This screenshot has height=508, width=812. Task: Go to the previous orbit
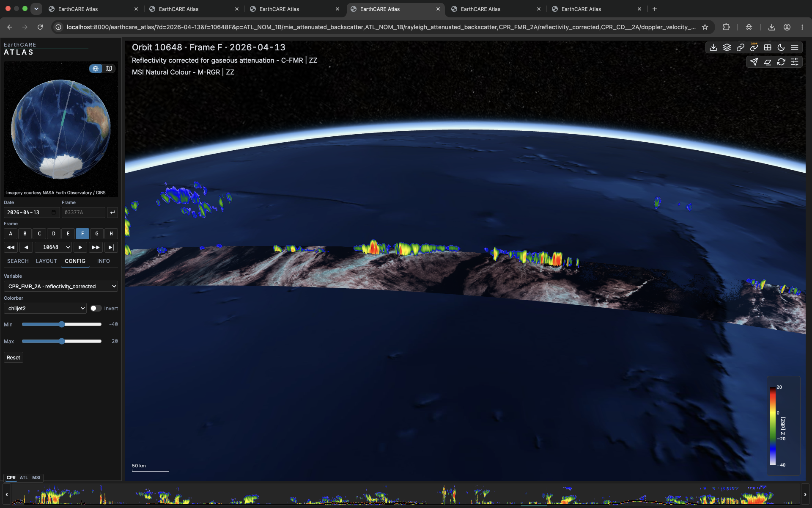click(26, 247)
